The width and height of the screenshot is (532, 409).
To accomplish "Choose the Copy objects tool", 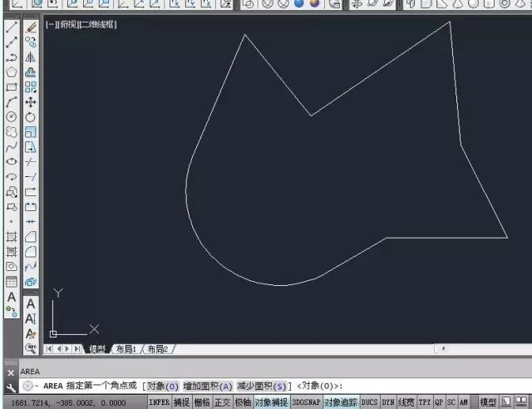I will point(31,42).
